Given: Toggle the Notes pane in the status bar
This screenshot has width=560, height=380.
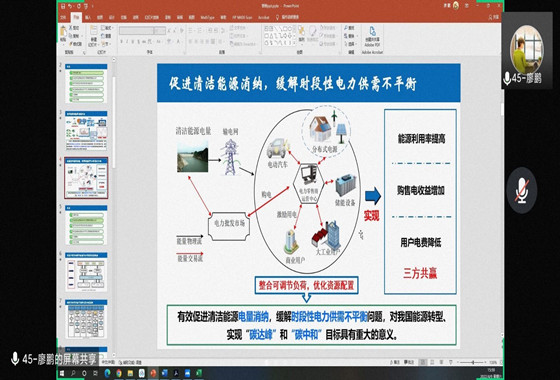Looking at the screenshot, I should coord(395,362).
